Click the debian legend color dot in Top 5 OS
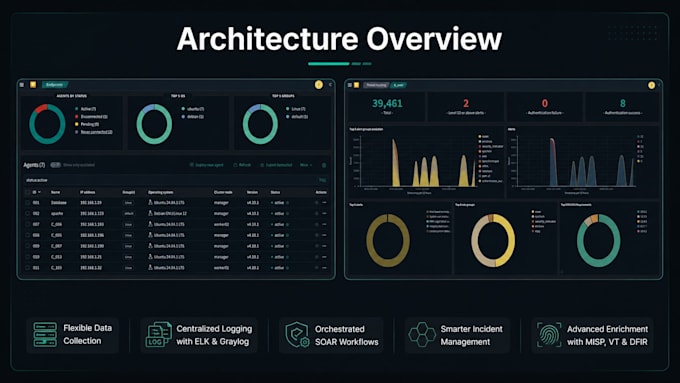Image resolution: width=680 pixels, height=383 pixels. coord(183,117)
